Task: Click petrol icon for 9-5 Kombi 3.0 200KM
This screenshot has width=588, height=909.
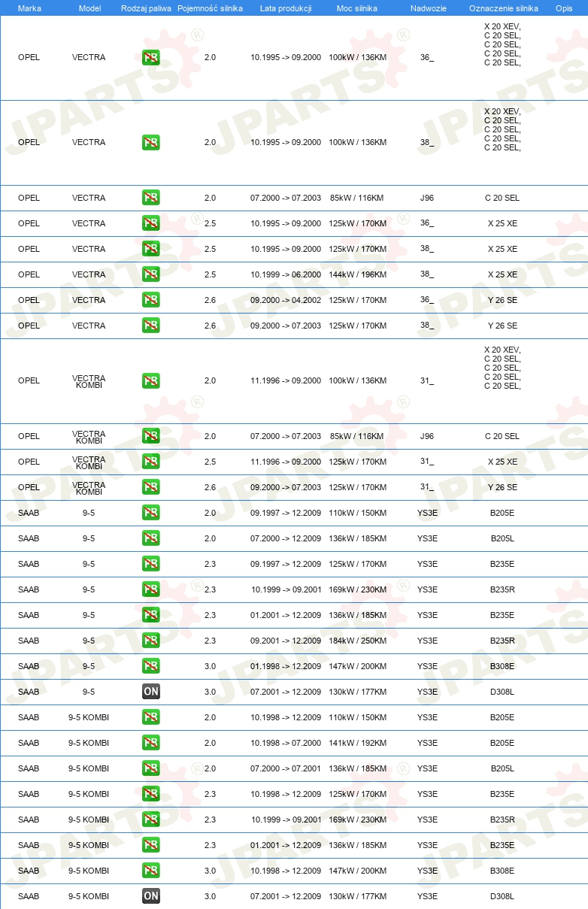Action: click(x=151, y=871)
